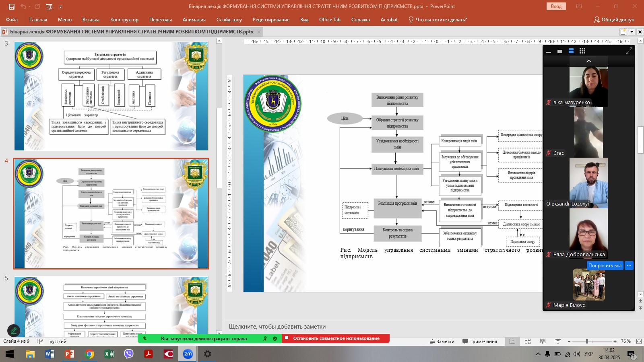Expand the Zoom video panel to fullscreen

(629, 51)
